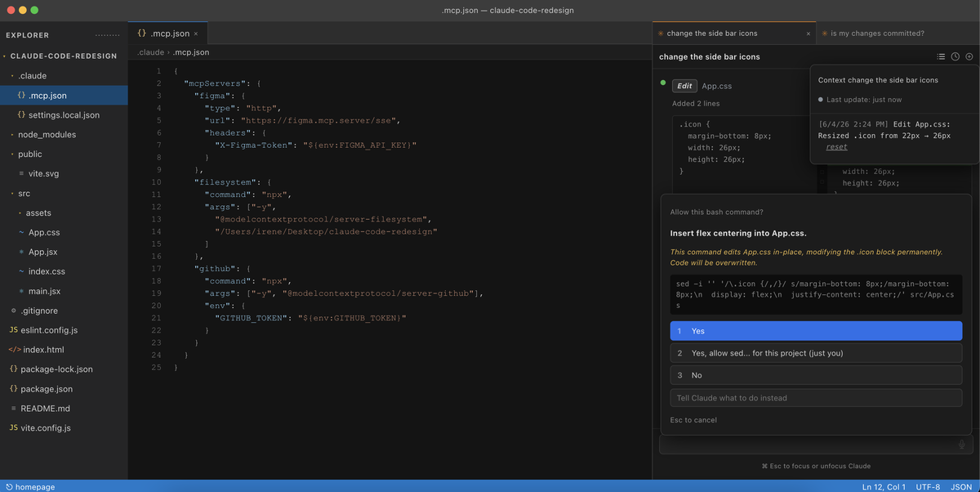Click the green status dot beside Edit App.css

pyautogui.click(x=663, y=83)
